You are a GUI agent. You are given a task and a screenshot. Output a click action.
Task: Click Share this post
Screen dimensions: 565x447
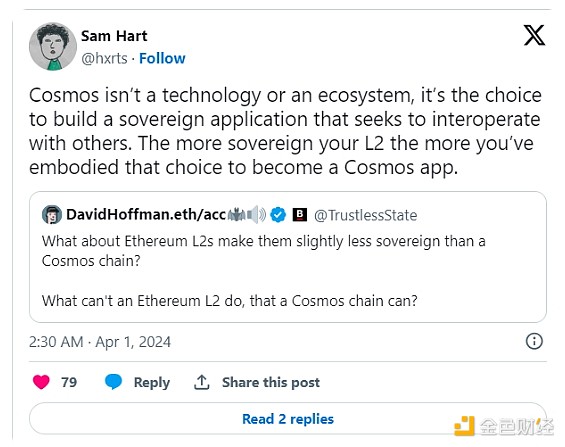[271, 382]
